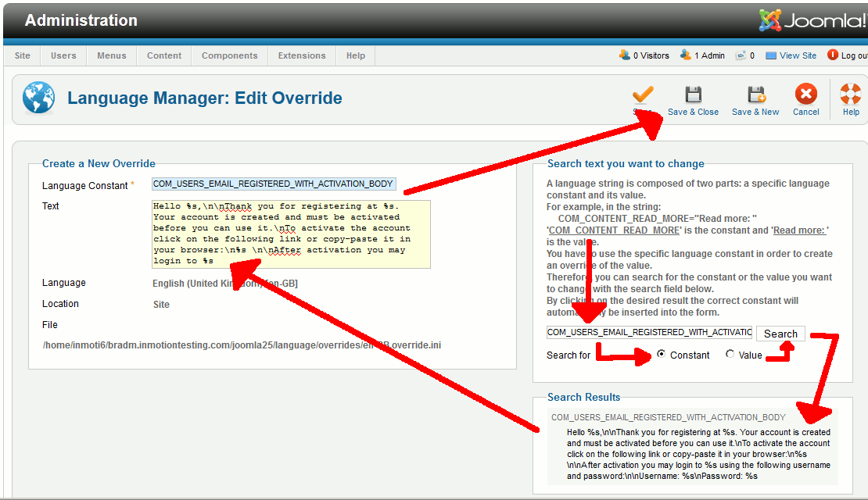868x500 pixels.
Task: Click the messages envelope icon
Action: [740, 55]
